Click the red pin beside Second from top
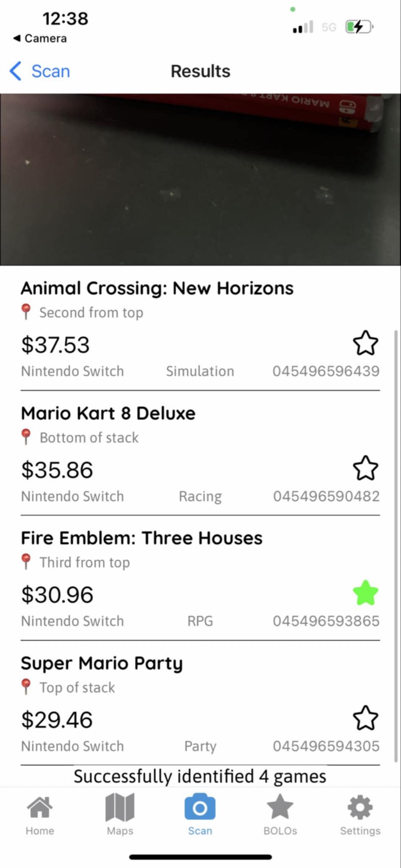Viewport: 401px width, 868px height. click(26, 312)
